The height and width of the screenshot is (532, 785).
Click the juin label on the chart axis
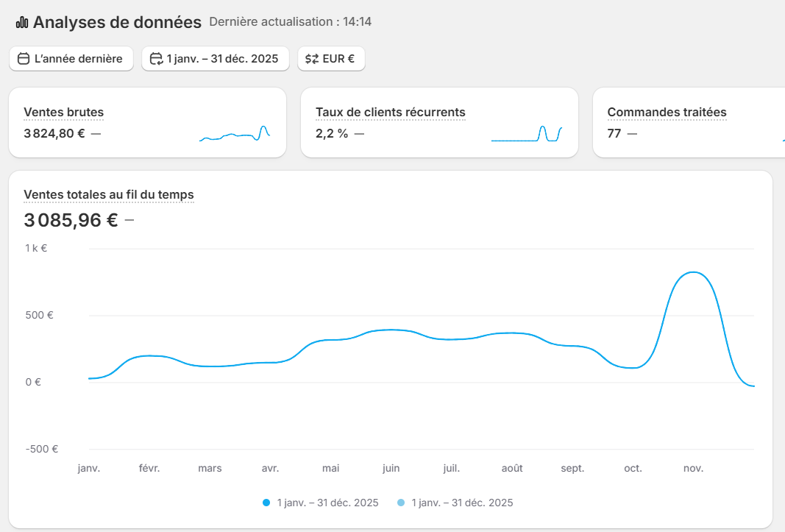point(391,468)
